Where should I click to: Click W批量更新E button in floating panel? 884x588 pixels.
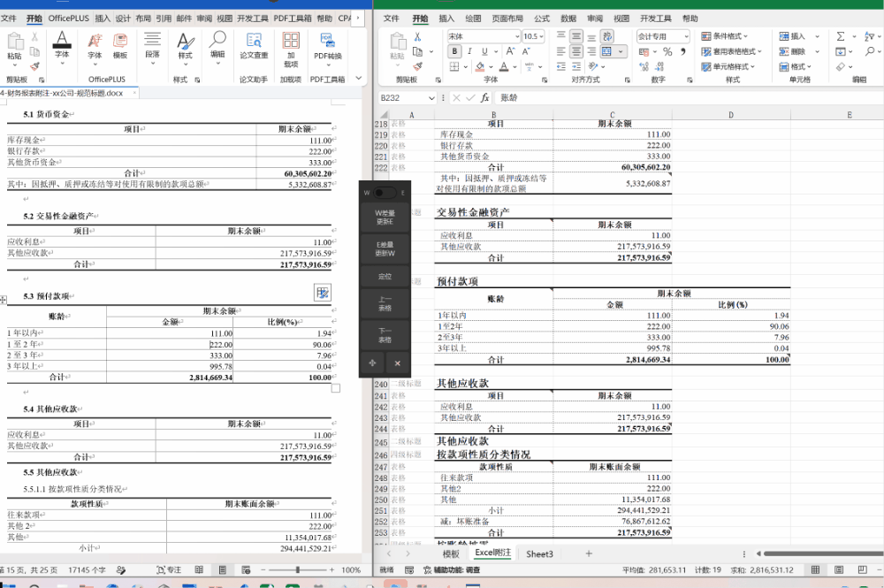click(385, 217)
